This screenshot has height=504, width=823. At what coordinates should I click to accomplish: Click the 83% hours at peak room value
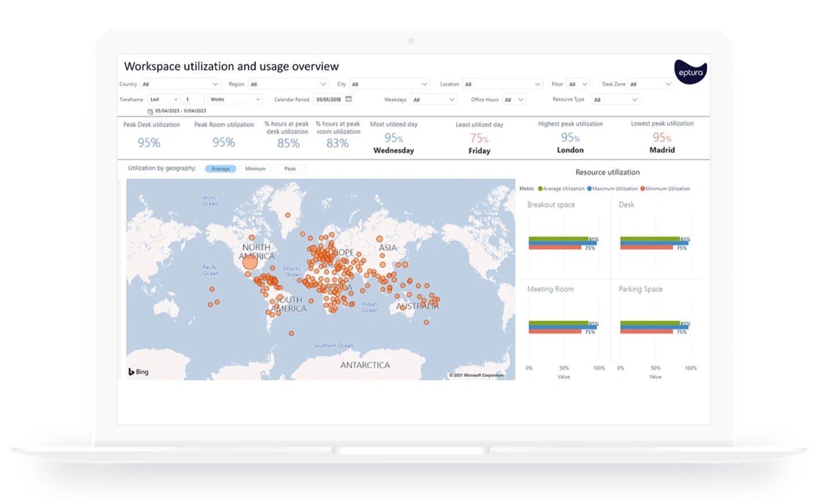coord(338,143)
